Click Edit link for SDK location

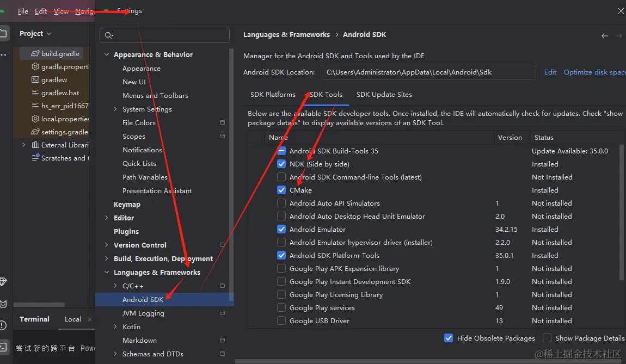coord(550,72)
